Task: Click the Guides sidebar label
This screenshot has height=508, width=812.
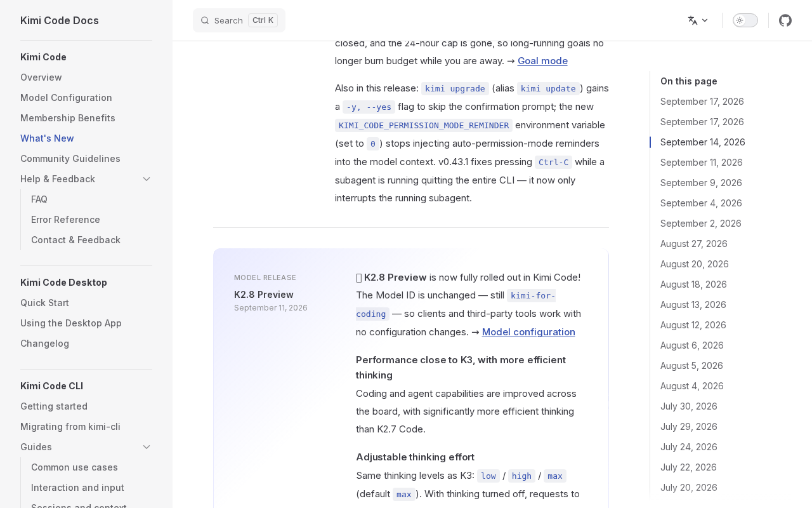Action: (x=36, y=447)
